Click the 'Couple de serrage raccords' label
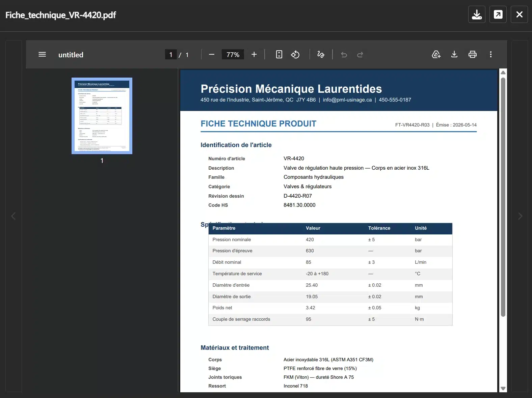Viewport: 532px width, 398px height. pyautogui.click(x=241, y=319)
